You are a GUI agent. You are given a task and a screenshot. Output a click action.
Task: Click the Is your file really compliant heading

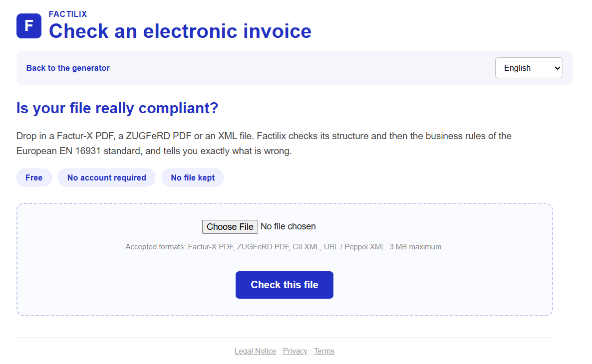[117, 108]
